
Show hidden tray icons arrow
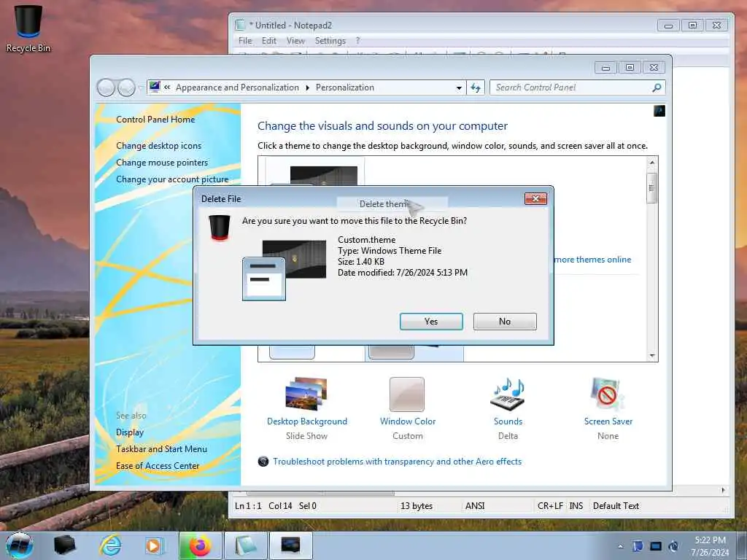[620, 546]
